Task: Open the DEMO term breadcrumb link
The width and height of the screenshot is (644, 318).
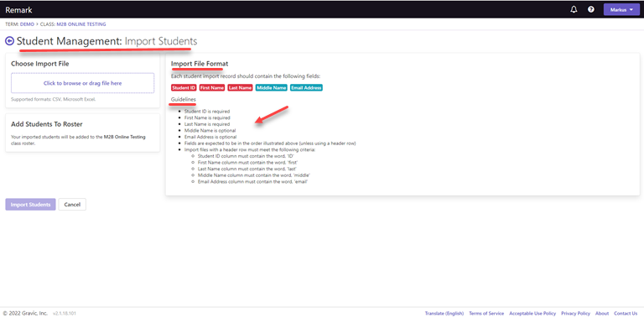Action: tap(27, 24)
